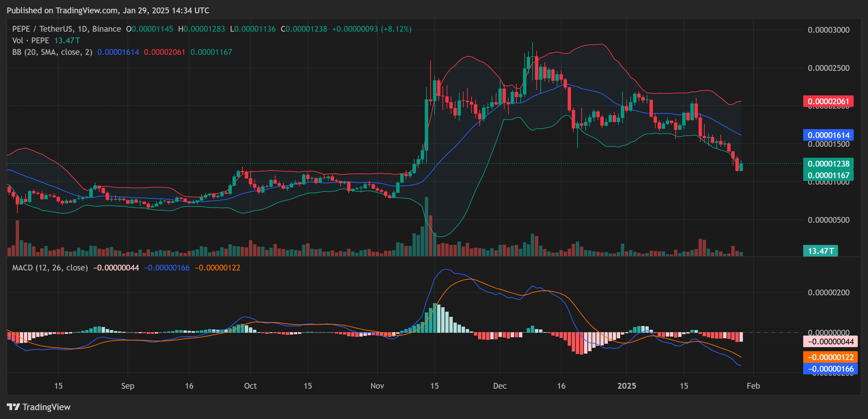Click the orange −0.00000122 tag on the MACD axis
Image resolution: width=868 pixels, height=419 pixels.
830,357
